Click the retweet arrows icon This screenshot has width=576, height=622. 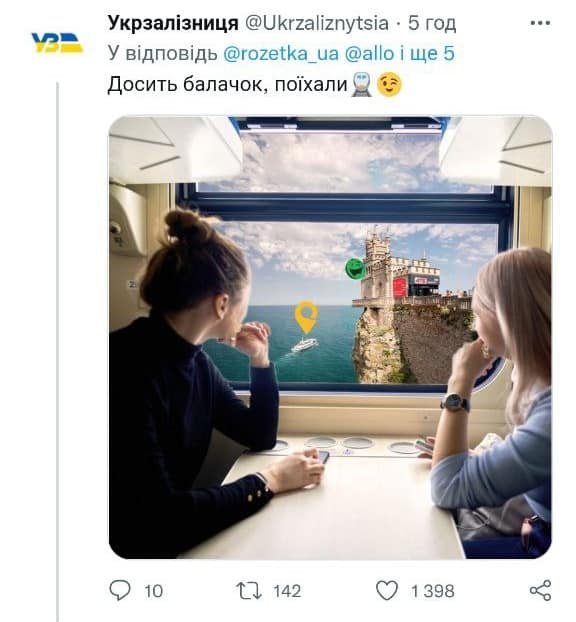tap(249, 591)
